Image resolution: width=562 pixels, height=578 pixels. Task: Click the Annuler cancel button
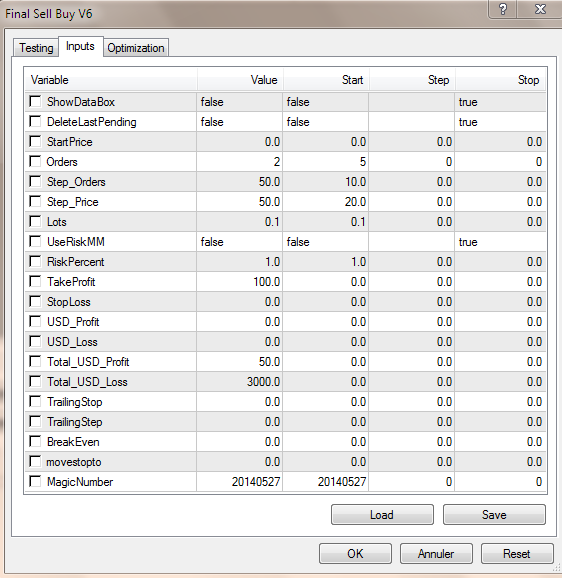436,554
